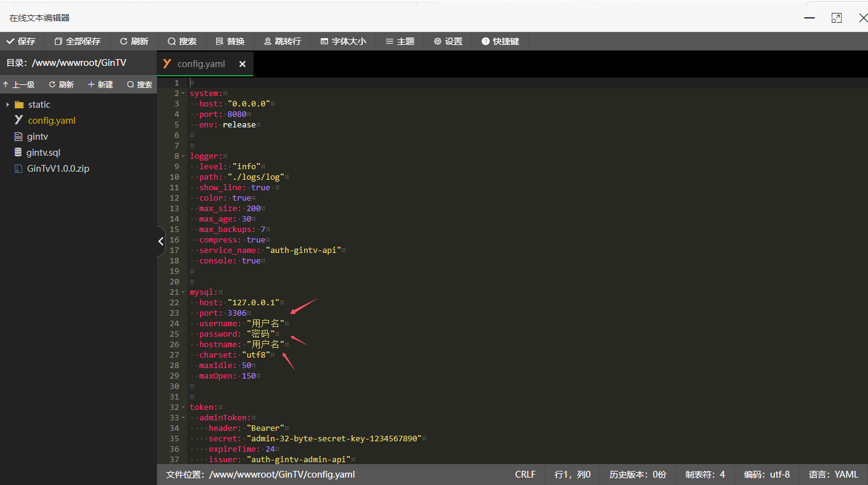Screen dimensions: 868x485
Task: Click the 目录 /www/wwwroot/GinTV path
Action: point(66,63)
